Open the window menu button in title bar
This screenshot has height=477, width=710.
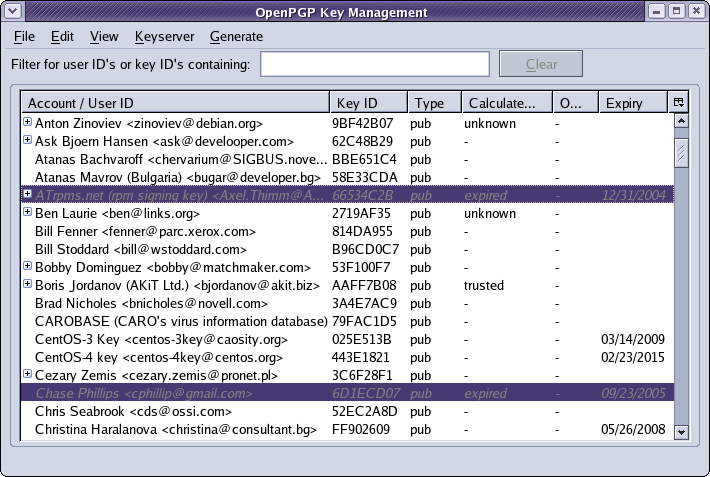pyautogui.click(x=13, y=11)
